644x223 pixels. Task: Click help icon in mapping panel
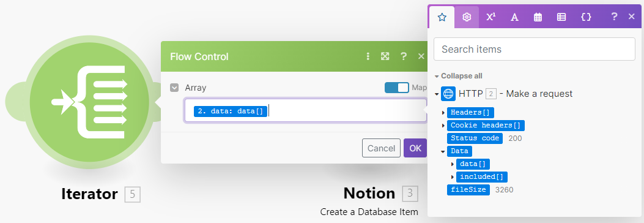(614, 17)
